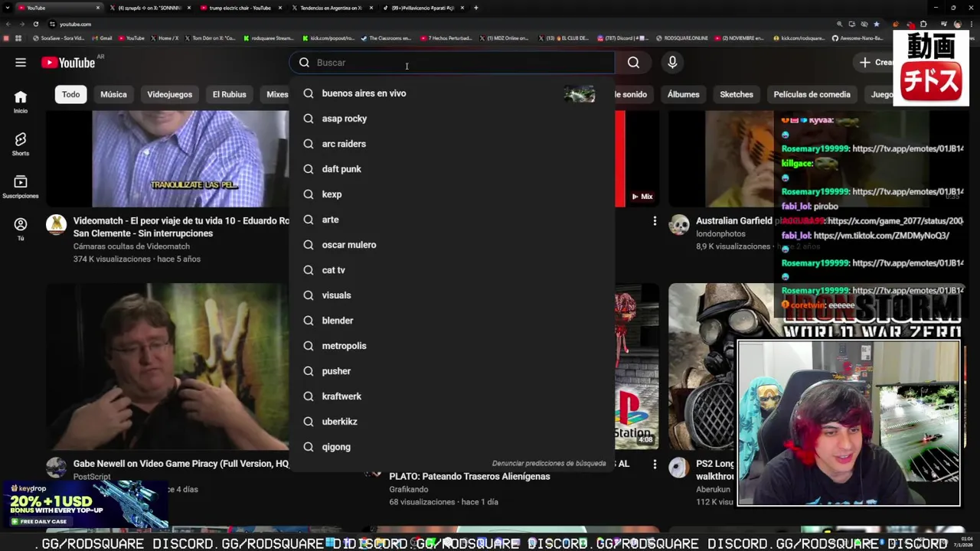Open browser extensions puzzle icon
The image size is (980, 551).
(923, 24)
